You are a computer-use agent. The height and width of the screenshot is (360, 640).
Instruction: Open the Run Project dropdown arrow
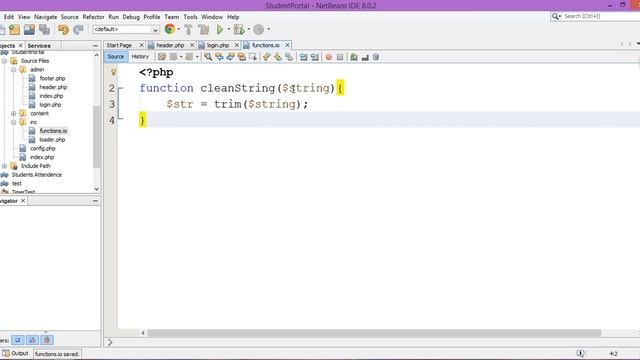click(229, 29)
